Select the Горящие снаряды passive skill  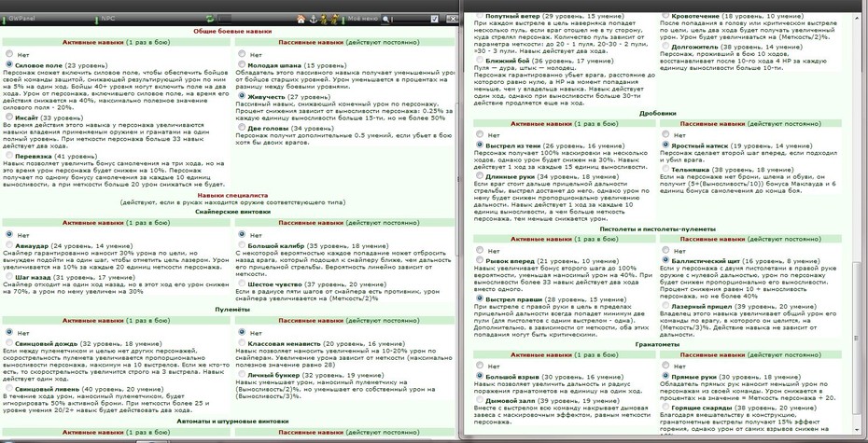[665, 407]
